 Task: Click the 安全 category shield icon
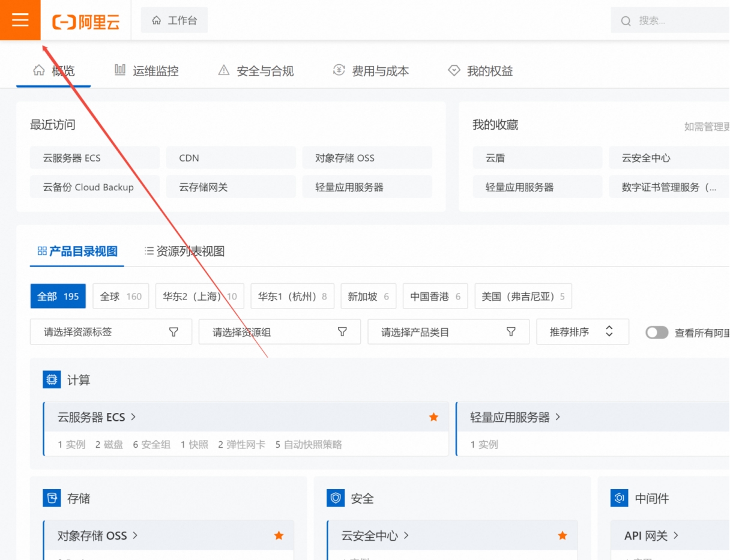pyautogui.click(x=336, y=498)
